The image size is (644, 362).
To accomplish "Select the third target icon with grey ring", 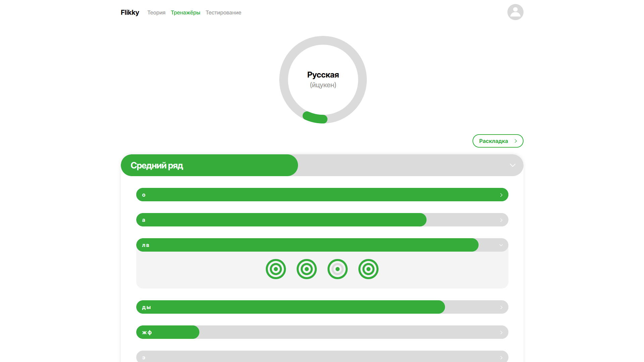I will tap(337, 269).
